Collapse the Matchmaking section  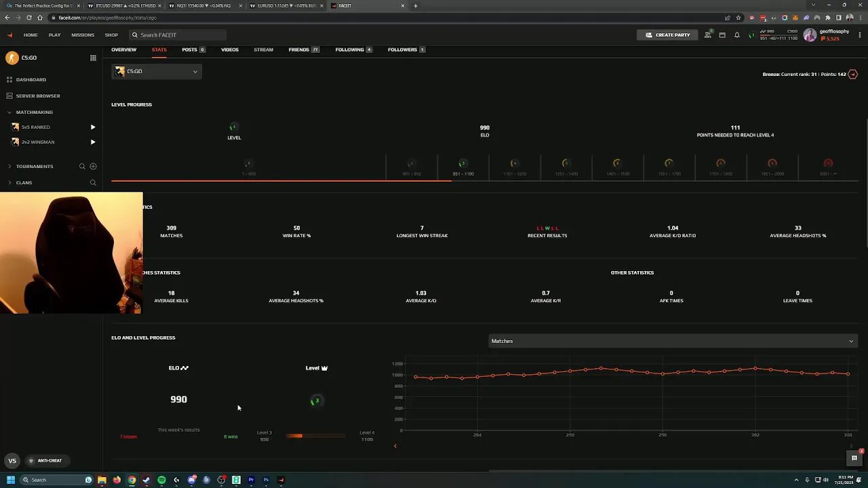click(9, 112)
